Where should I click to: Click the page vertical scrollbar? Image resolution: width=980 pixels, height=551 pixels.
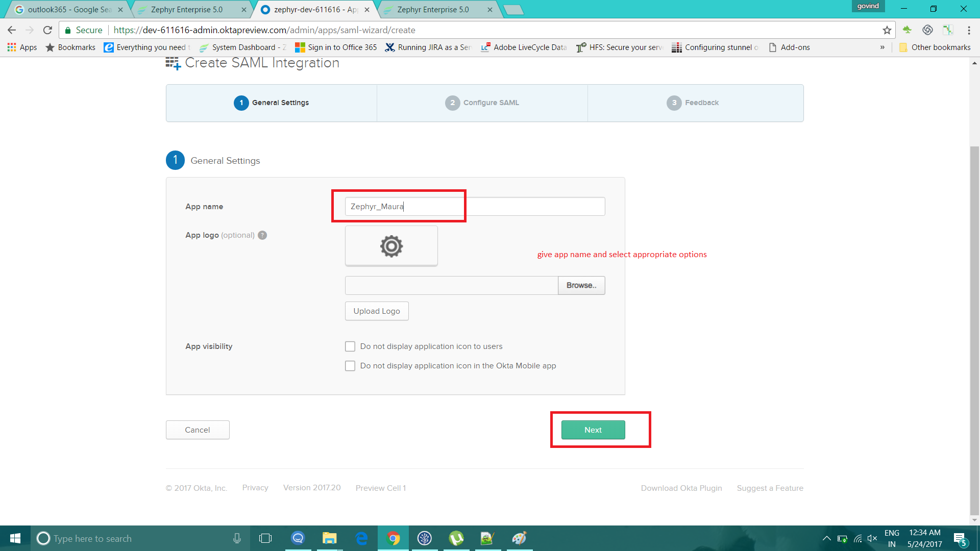click(x=974, y=332)
